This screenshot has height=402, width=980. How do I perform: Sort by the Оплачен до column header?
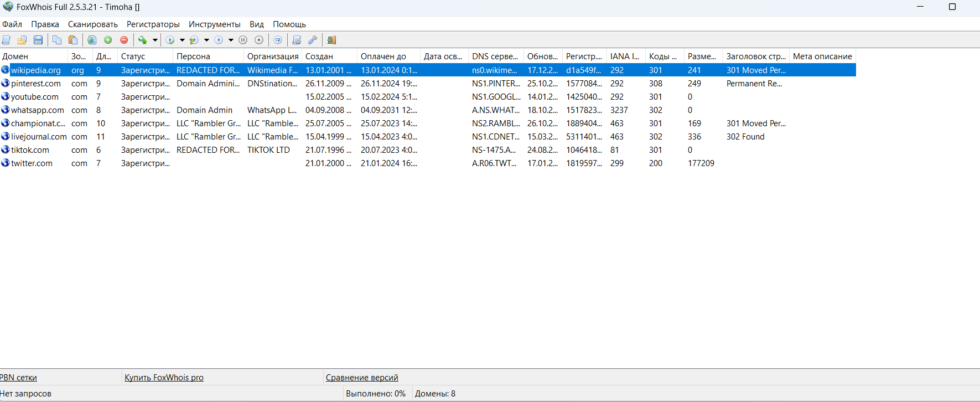(389, 56)
